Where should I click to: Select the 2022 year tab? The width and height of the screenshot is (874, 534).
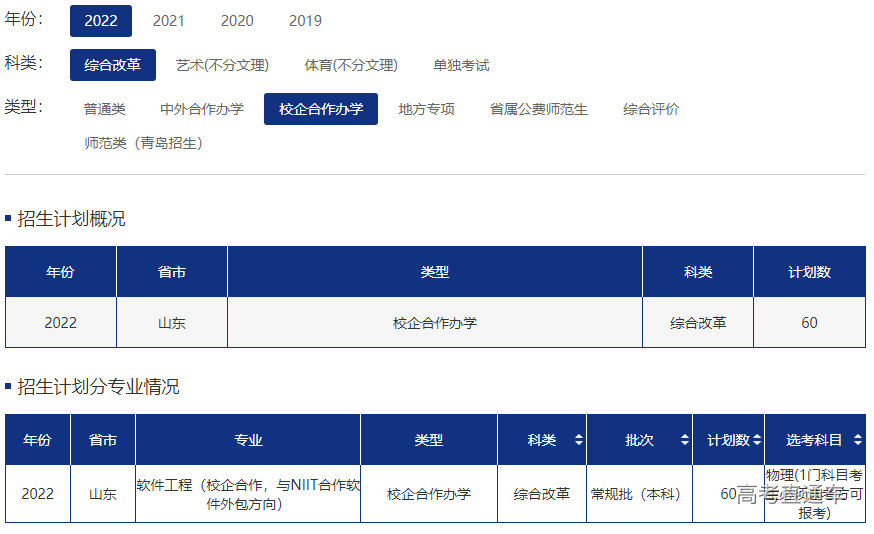pyautogui.click(x=101, y=21)
